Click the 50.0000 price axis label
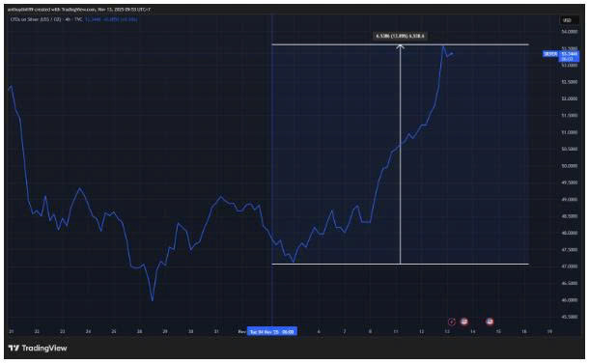Viewport: 589px width, 364px height. [x=570, y=166]
